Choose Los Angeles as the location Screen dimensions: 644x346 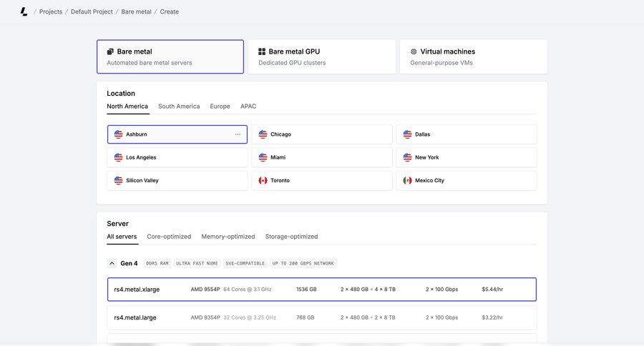pos(177,157)
